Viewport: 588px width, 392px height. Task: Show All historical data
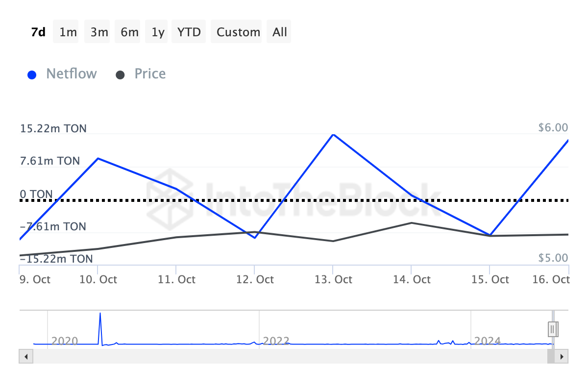(280, 32)
